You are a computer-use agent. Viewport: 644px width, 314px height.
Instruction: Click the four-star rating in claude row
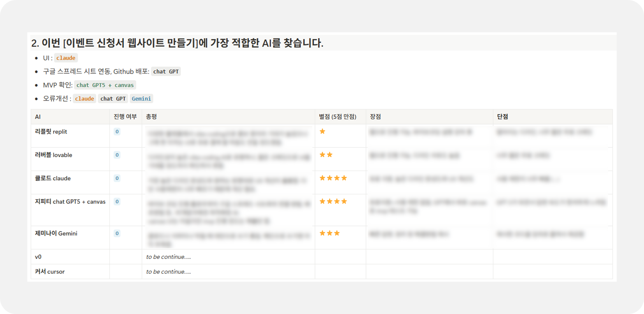tap(333, 178)
